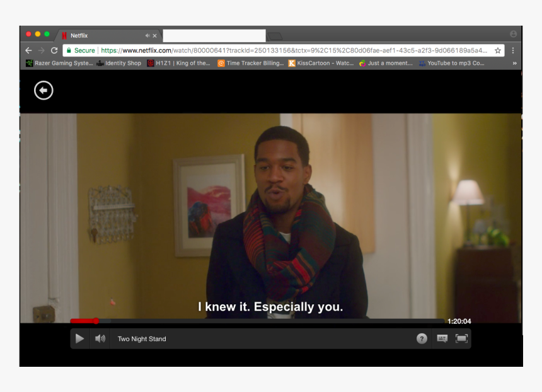Open the H1Z1 King of the... bookmark
Screen dimensions: 542x392
coord(178,63)
